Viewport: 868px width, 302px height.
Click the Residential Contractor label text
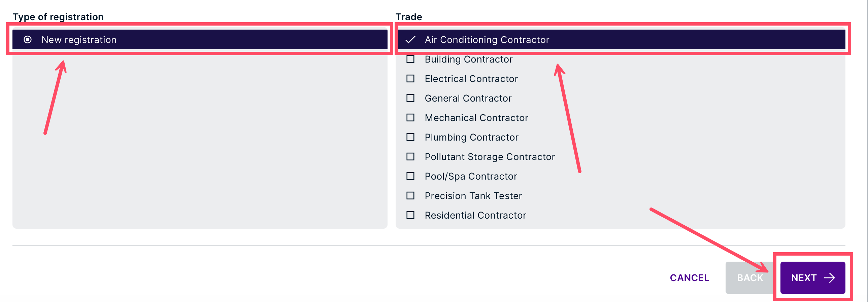[x=475, y=216]
